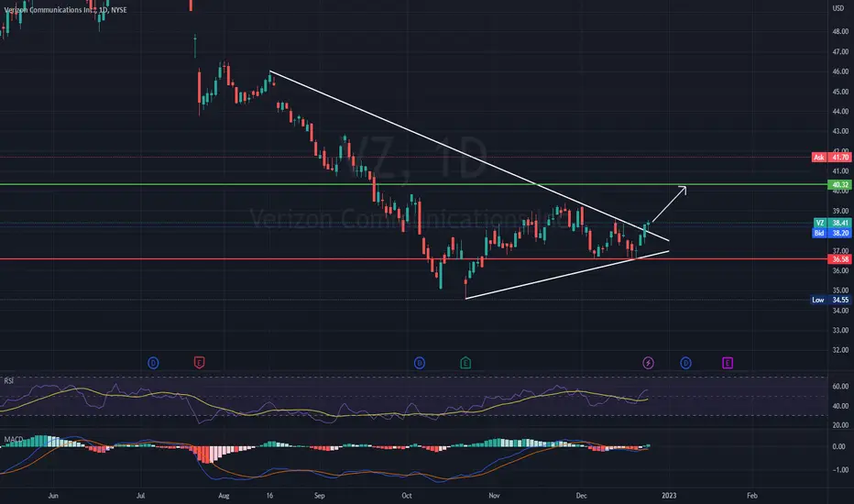Click the −1.00 MACD scale value
Viewport: 854px width, 504px height.
click(x=840, y=470)
